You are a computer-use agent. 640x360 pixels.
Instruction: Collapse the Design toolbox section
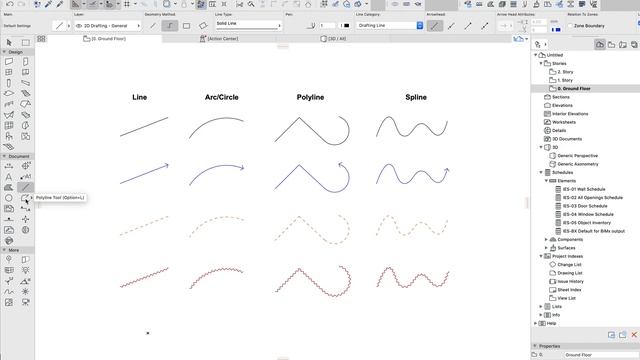pos(4,52)
